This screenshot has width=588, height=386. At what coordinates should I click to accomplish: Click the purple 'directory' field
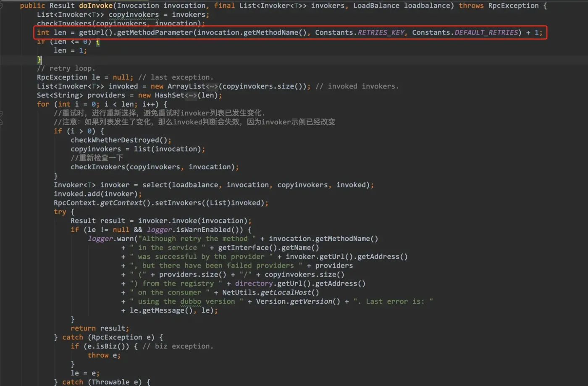pyautogui.click(x=254, y=284)
